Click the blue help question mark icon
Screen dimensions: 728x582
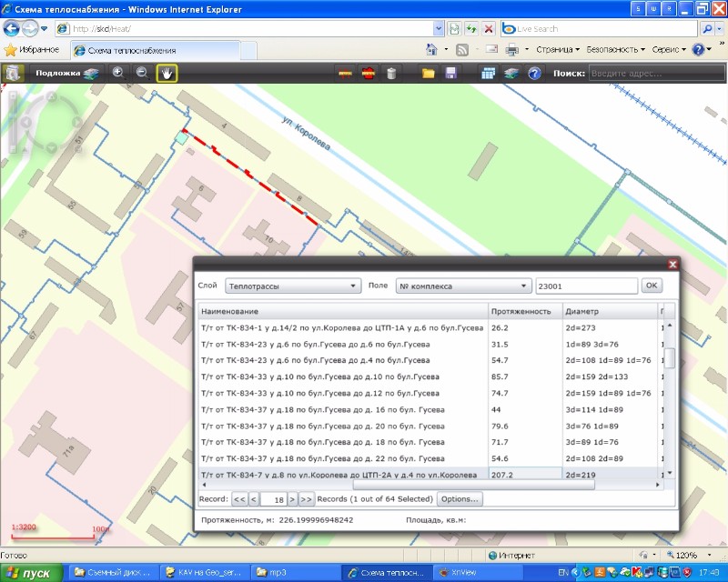coord(534,74)
